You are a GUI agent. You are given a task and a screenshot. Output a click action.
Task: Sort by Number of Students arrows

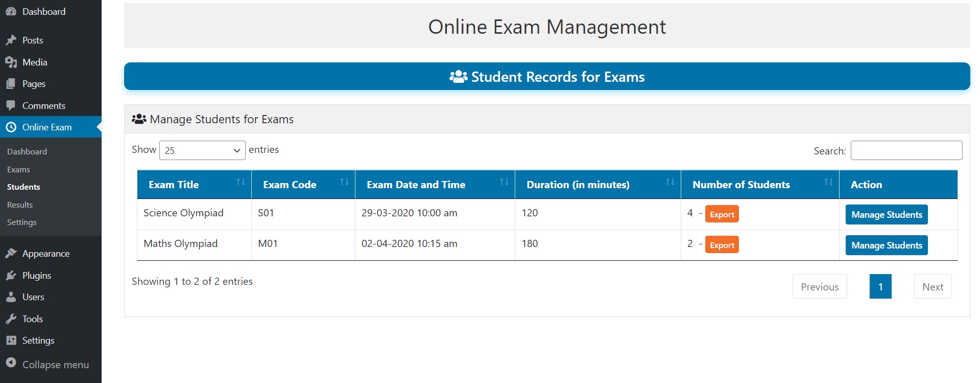click(x=828, y=182)
